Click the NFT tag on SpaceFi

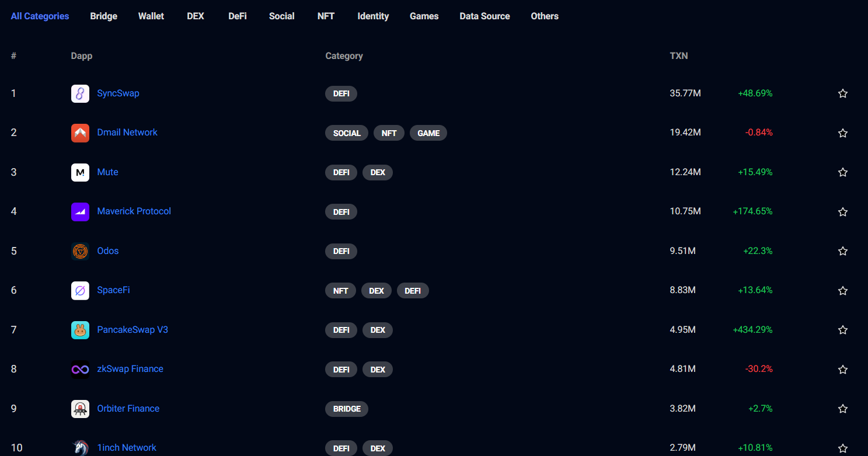(x=340, y=291)
